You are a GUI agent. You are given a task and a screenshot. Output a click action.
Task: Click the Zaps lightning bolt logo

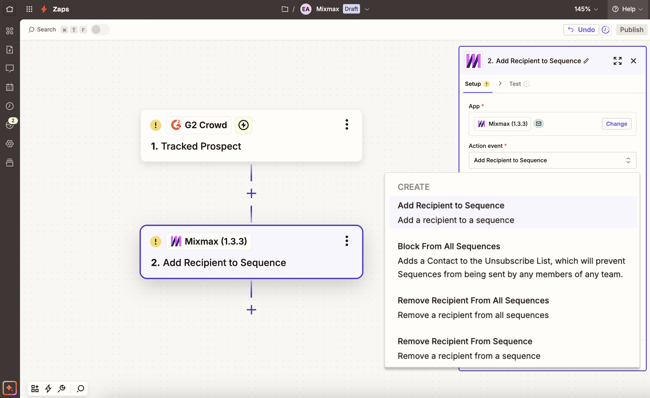click(x=44, y=9)
